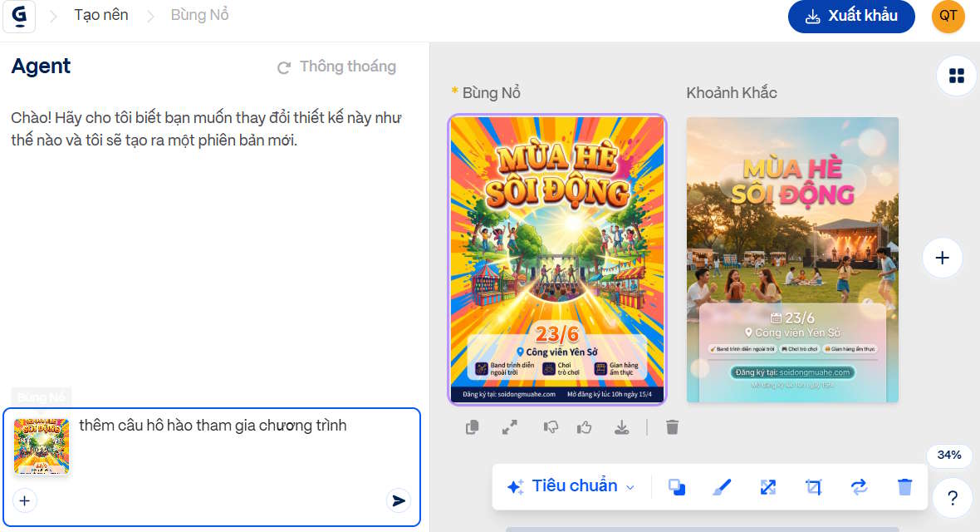Image resolution: width=980 pixels, height=532 pixels.
Task: Select the Khoảnh Khắc design thumbnail
Action: coord(792,259)
